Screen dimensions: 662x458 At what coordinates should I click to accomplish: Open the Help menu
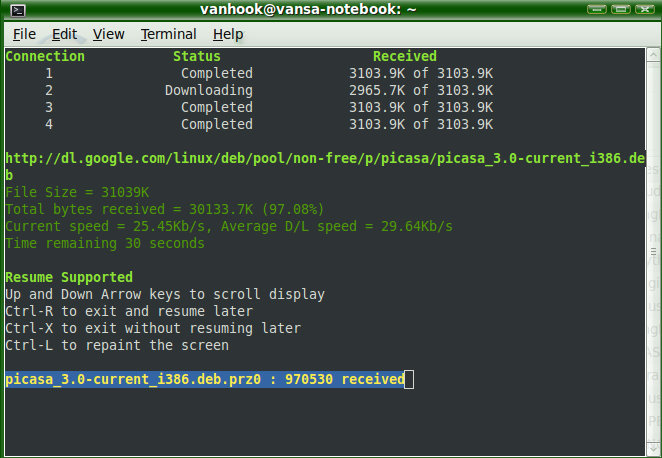228,34
